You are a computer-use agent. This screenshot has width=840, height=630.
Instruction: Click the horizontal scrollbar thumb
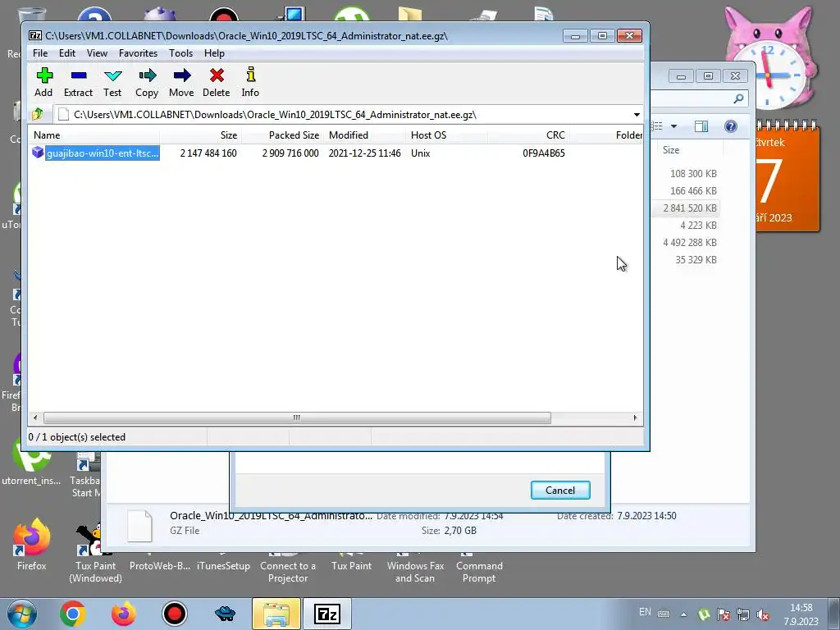point(297,418)
